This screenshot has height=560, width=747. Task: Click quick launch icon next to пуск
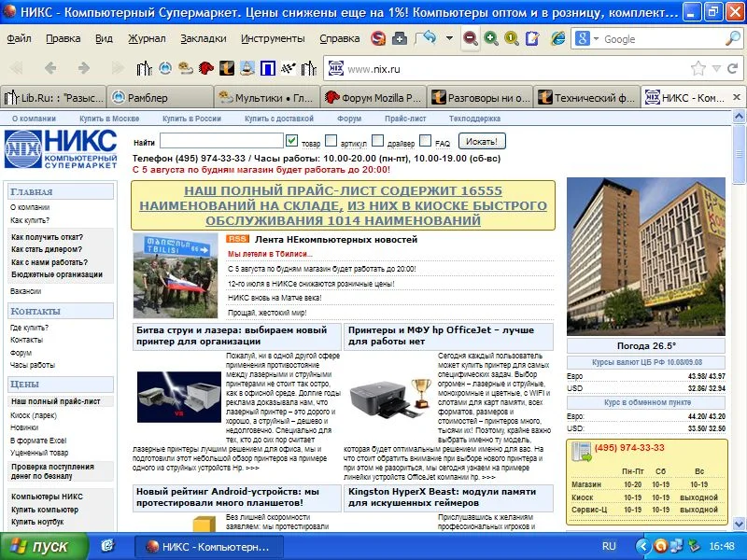tap(107, 546)
